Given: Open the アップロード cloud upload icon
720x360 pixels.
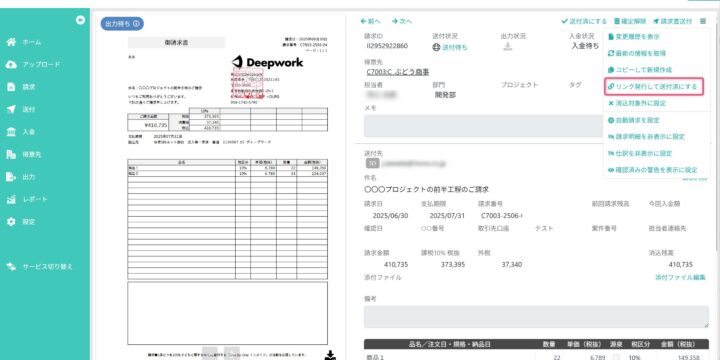Looking at the screenshot, I should click(11, 65).
